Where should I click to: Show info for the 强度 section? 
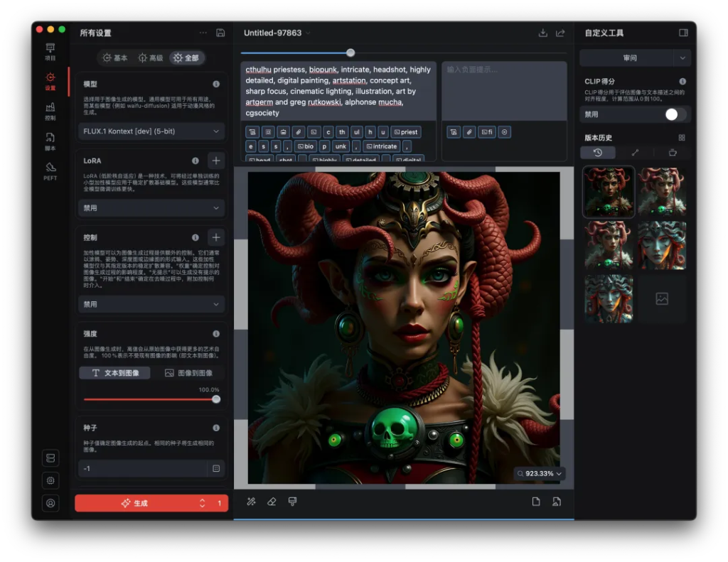216,334
